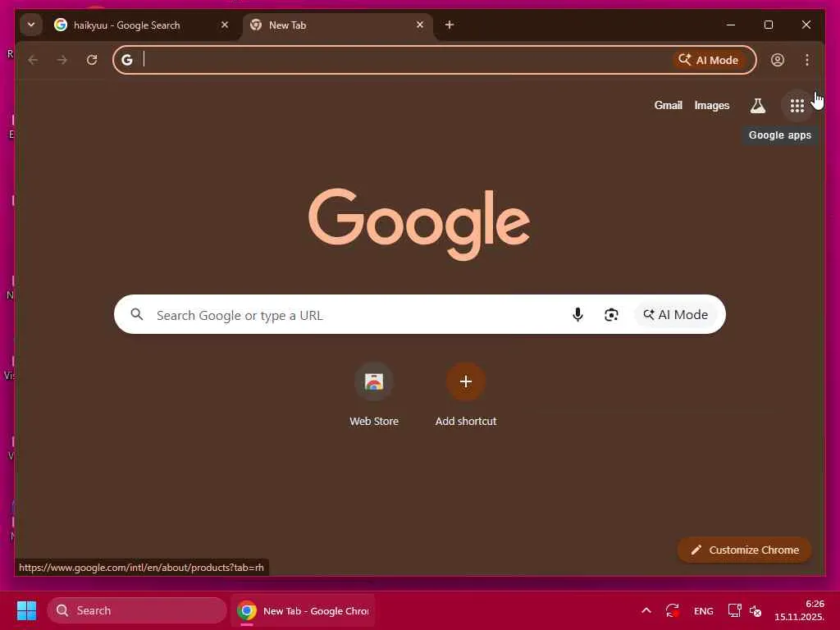The height and width of the screenshot is (630, 840).
Task: Select the New Tab tab
Action: (338, 25)
